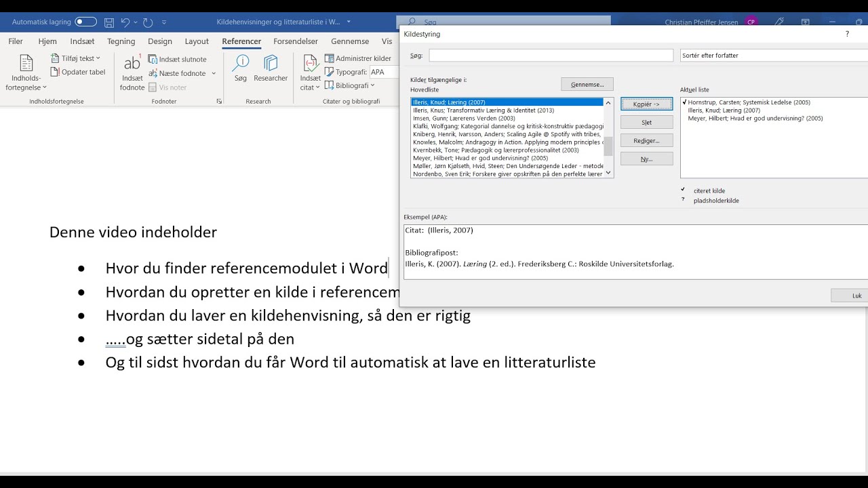Screen dimensions: 868x488
Task: Expand the Indsæt citat dropdown chevron
Action: pos(319,87)
